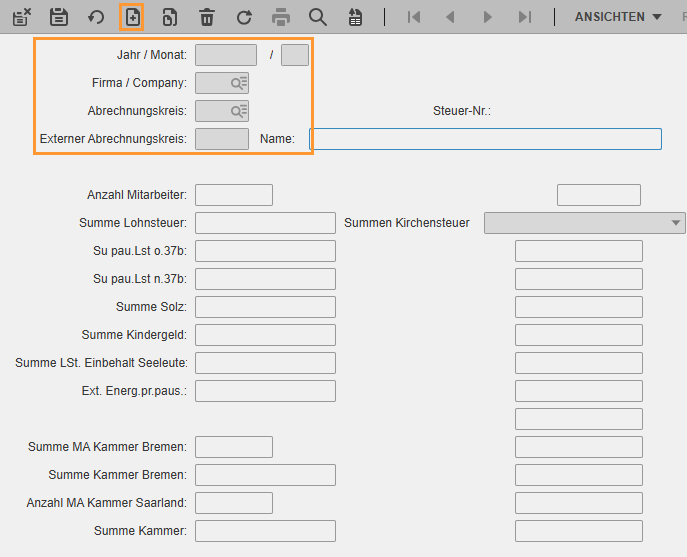Click the cancel/close record icon in toolbar
Screen dimensions: 687x557
click(x=21, y=18)
